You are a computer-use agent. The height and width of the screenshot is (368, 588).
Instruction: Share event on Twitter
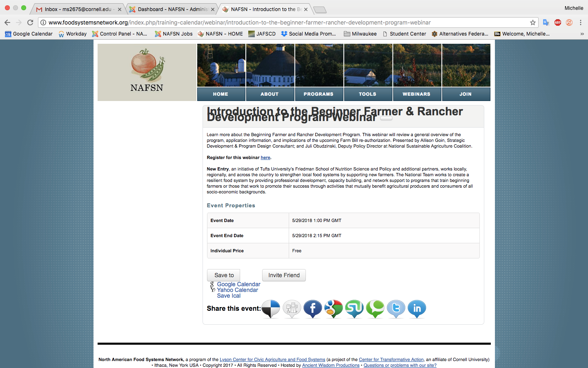[x=396, y=309]
